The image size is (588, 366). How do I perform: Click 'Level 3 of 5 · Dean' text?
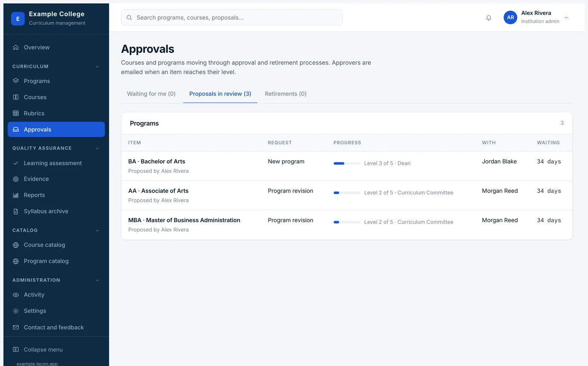tap(387, 163)
